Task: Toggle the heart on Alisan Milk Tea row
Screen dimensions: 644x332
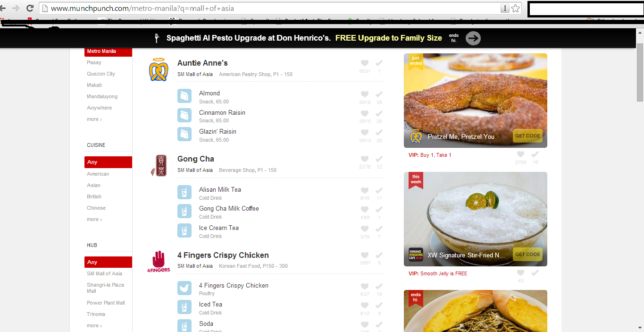Action: [x=365, y=191]
